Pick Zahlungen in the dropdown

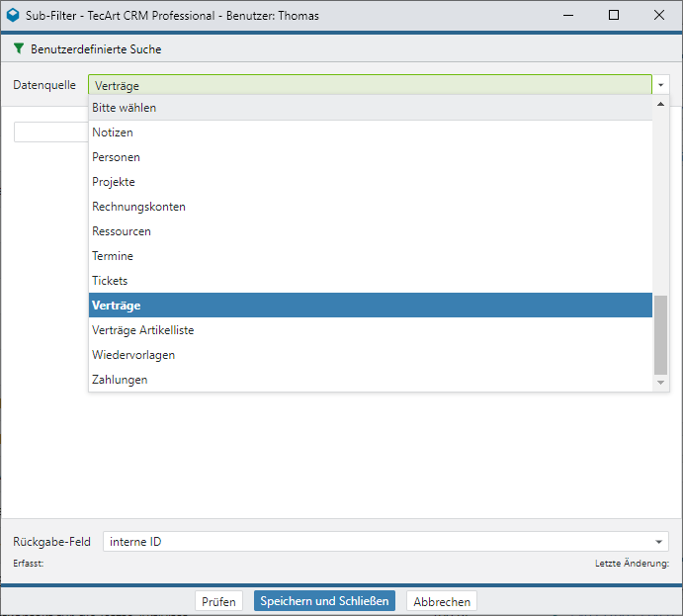pos(120,380)
